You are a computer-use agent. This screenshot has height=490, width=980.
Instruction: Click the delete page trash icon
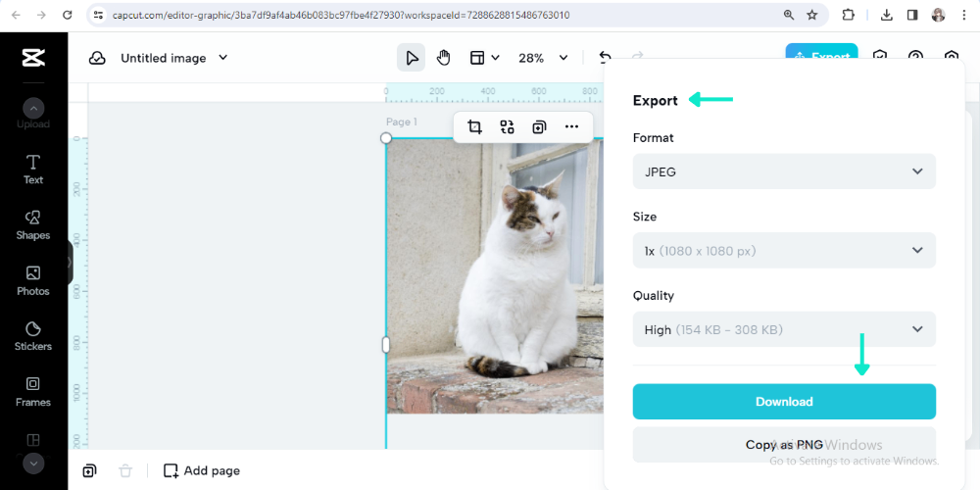[125, 470]
